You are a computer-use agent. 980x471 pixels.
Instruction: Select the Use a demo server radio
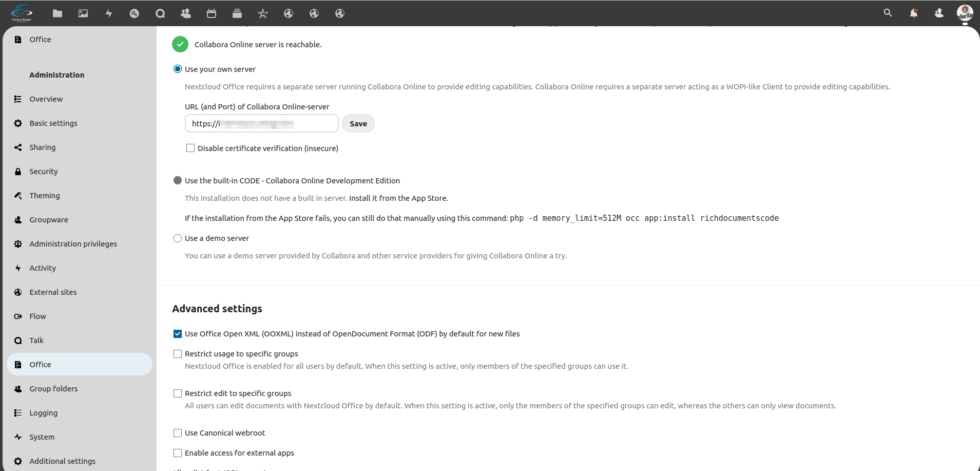click(178, 238)
